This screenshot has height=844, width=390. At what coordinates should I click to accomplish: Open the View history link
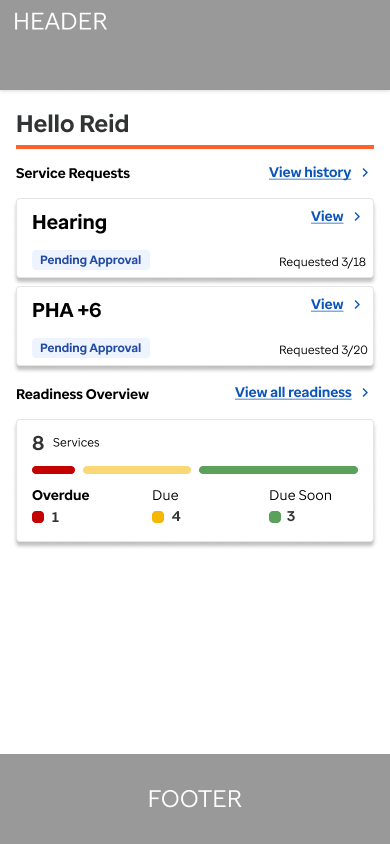(310, 172)
